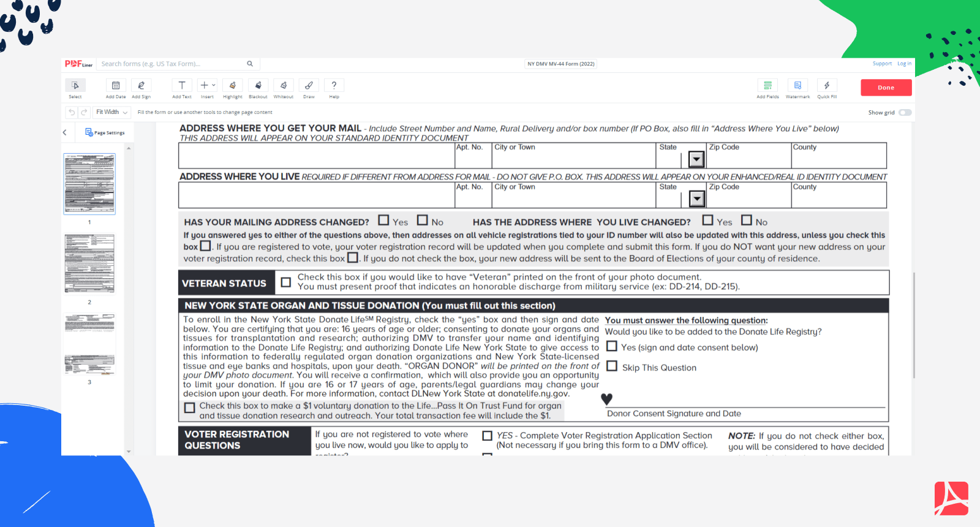980x527 pixels.
Task: Open the Support link
Action: coord(882,64)
